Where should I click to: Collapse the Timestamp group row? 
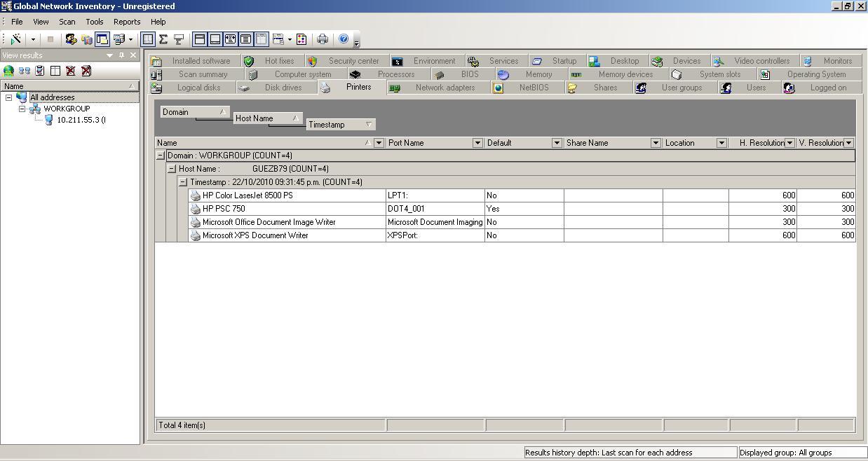click(183, 181)
